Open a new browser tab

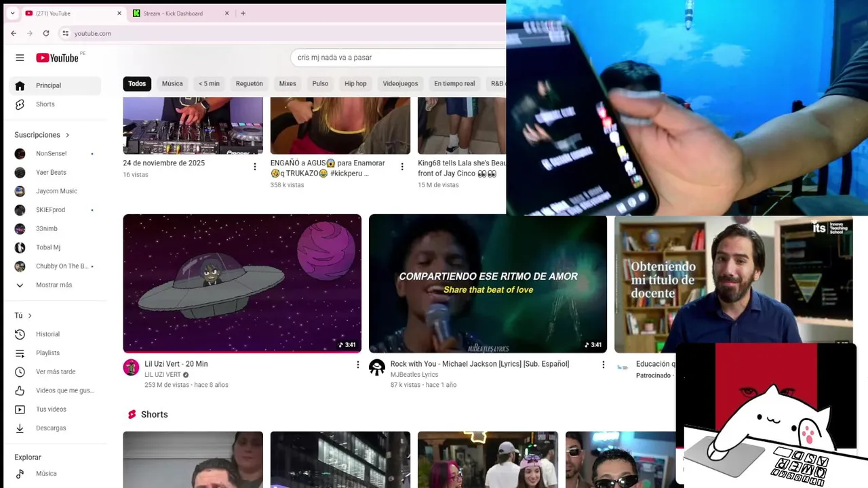(243, 13)
